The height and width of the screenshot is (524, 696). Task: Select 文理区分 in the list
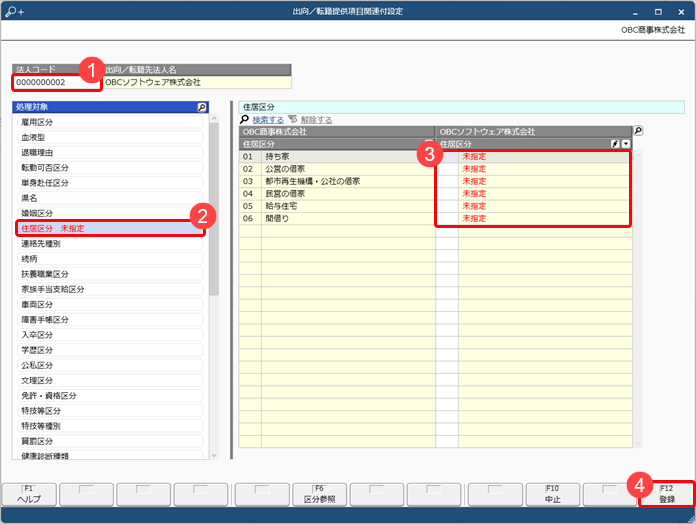pos(110,380)
